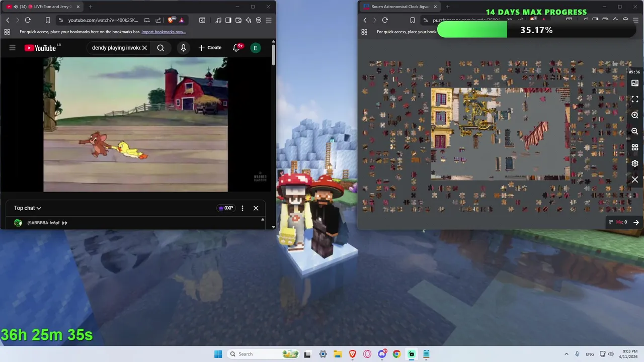The width and height of the screenshot is (644, 362).
Task: Open Brave browser from the taskbar
Action: [352, 354]
